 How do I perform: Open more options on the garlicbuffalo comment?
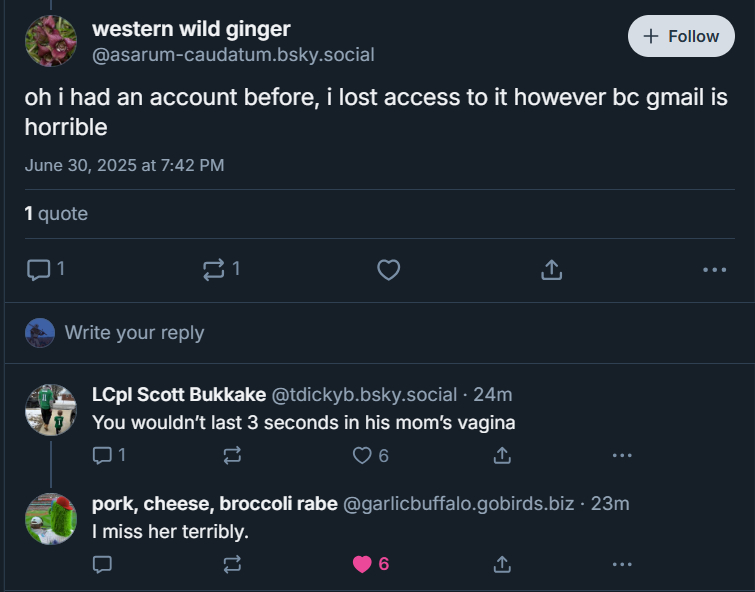coord(622,564)
